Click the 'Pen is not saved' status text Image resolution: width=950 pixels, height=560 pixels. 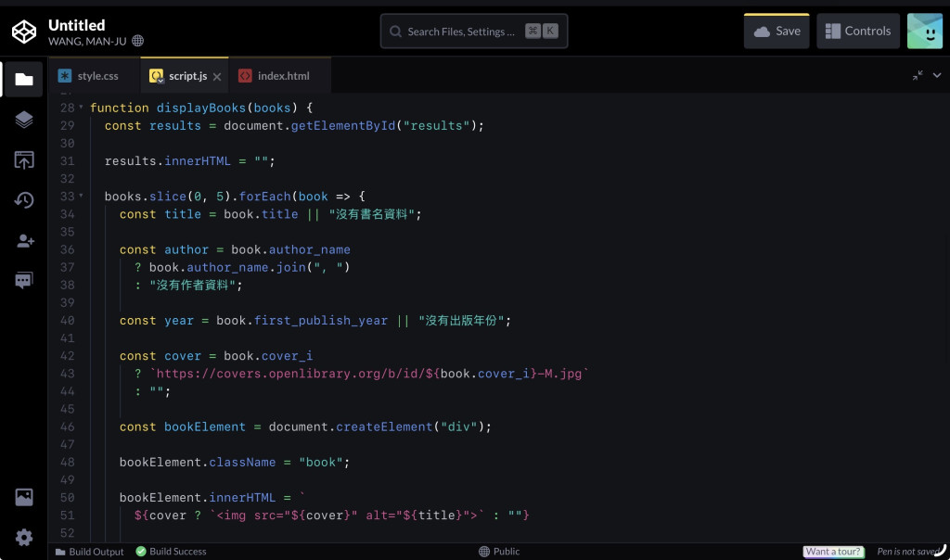click(908, 552)
